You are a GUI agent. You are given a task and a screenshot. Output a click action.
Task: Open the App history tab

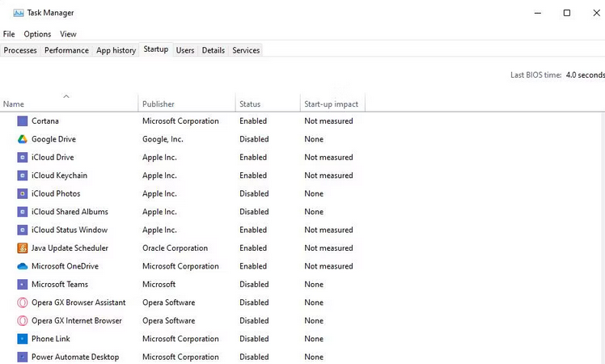[116, 50]
